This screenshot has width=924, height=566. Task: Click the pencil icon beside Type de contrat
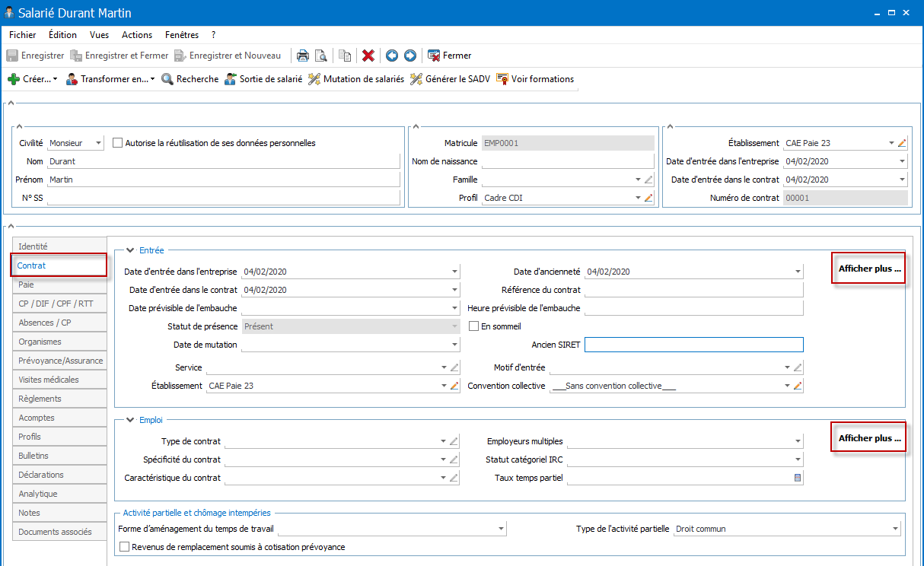coord(454,441)
